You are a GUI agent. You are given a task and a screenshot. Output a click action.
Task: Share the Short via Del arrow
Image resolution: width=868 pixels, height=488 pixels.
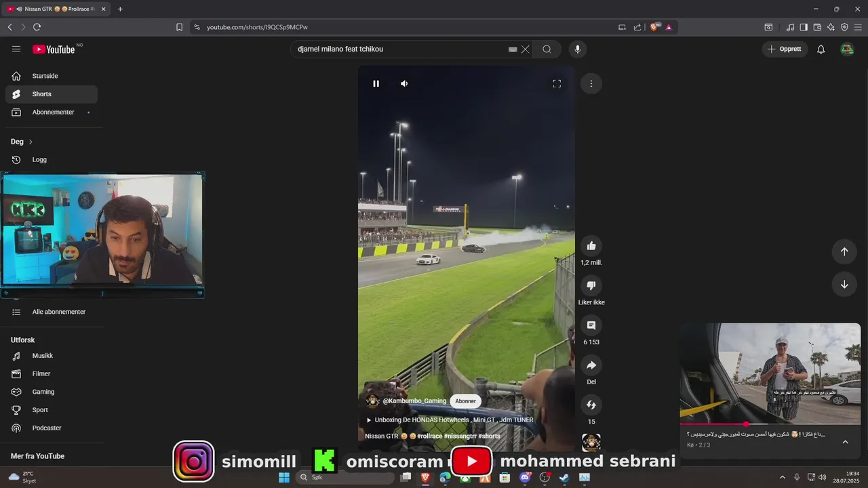pos(591,365)
